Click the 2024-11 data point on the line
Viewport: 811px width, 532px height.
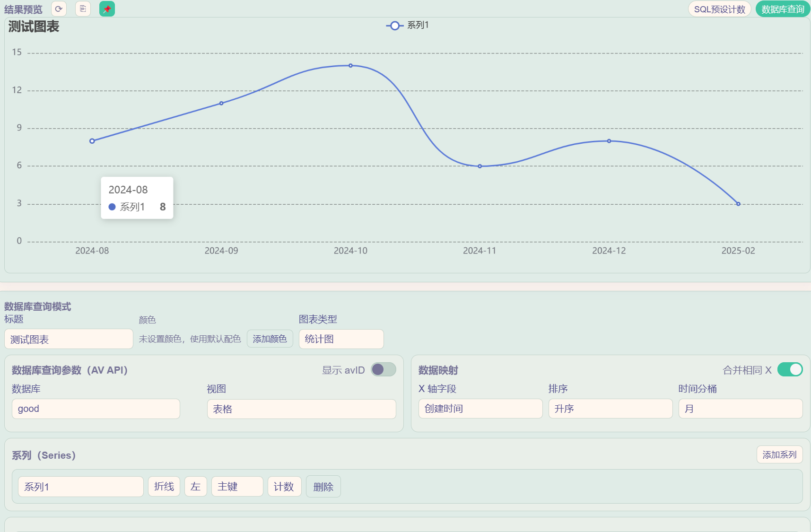tap(480, 166)
